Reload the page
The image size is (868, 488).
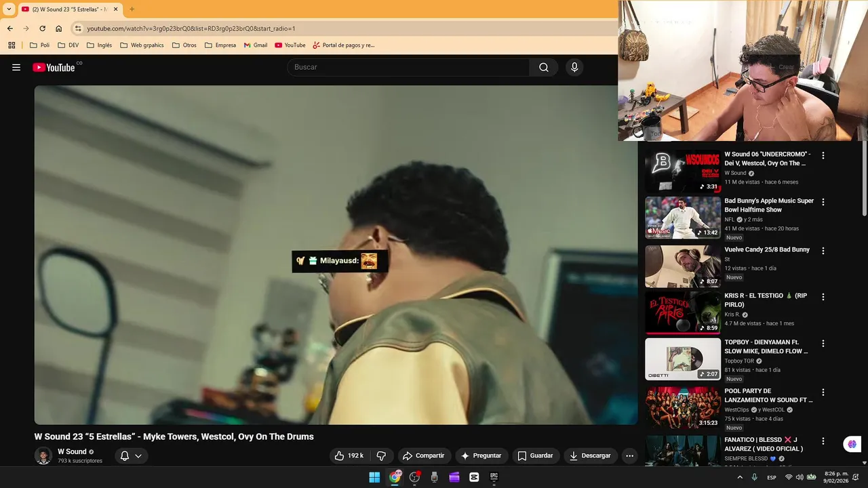42,28
